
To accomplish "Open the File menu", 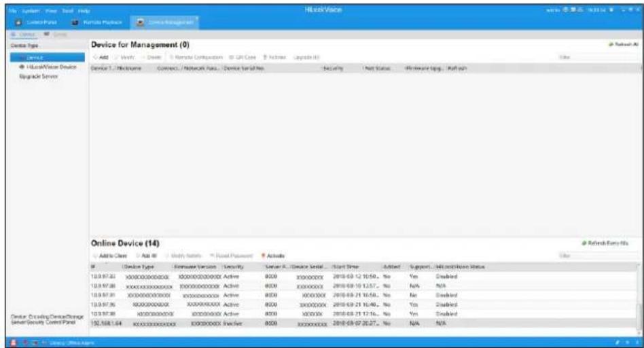I will tap(12, 11).
